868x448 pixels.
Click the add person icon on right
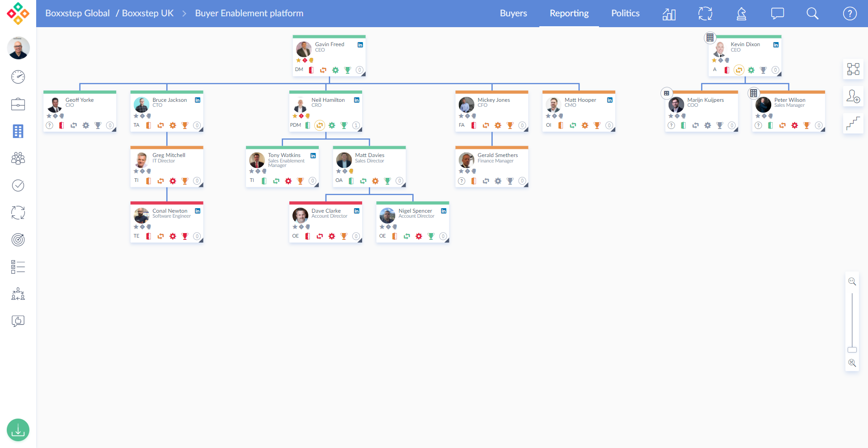click(x=853, y=96)
